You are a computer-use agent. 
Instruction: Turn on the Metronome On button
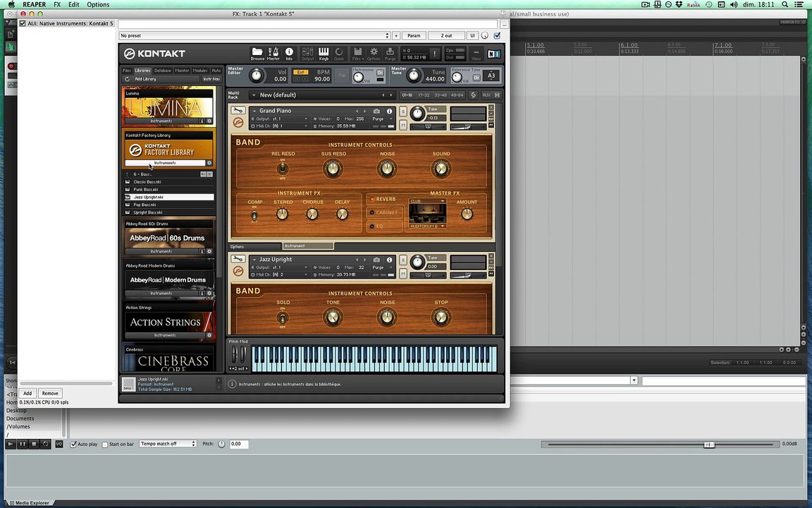(x=380, y=73)
